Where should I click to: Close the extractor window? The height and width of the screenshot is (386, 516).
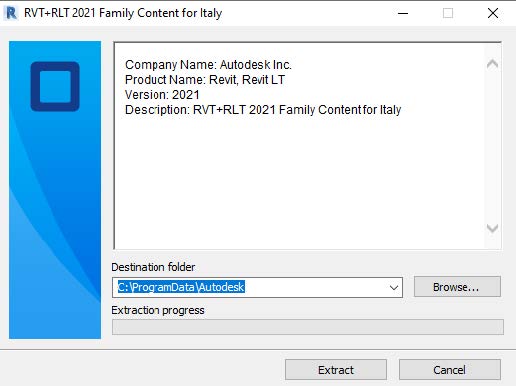(x=493, y=13)
